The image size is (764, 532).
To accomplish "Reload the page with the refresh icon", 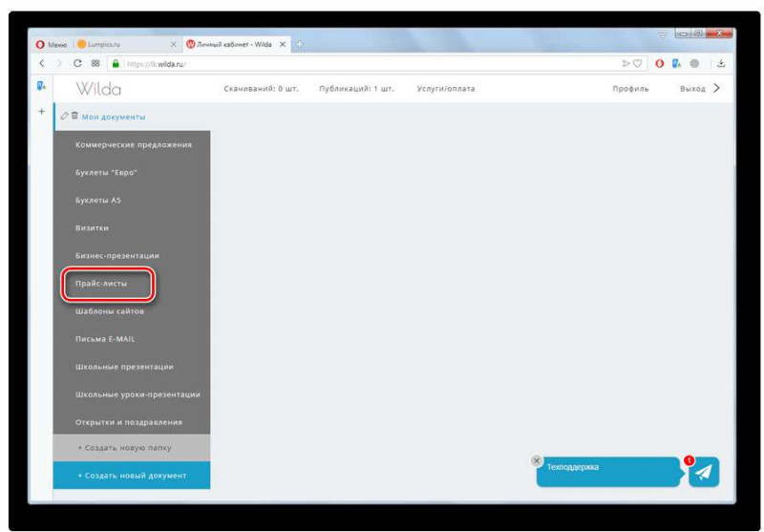I will pyautogui.click(x=77, y=63).
